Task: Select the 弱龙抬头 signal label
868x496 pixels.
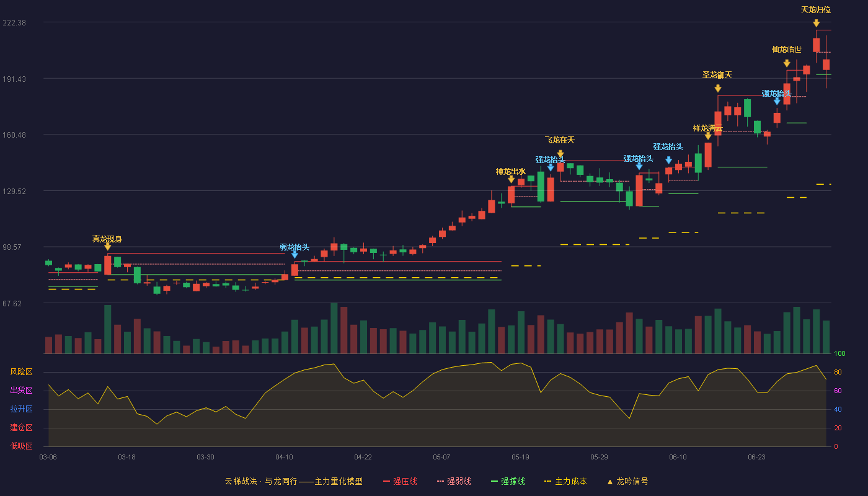Action: (294, 247)
